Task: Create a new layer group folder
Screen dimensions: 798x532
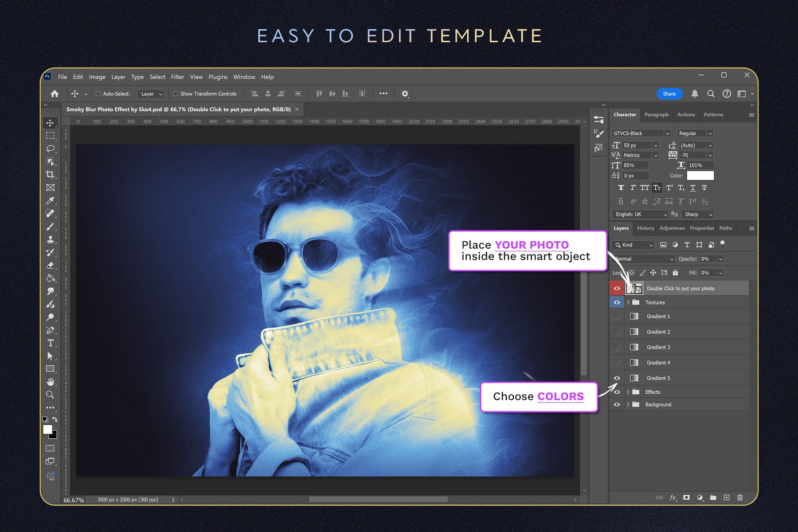Action: pyautogui.click(x=713, y=497)
